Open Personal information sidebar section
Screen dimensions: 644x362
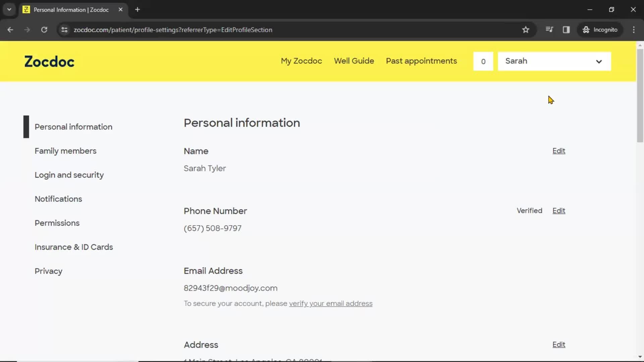(x=73, y=126)
